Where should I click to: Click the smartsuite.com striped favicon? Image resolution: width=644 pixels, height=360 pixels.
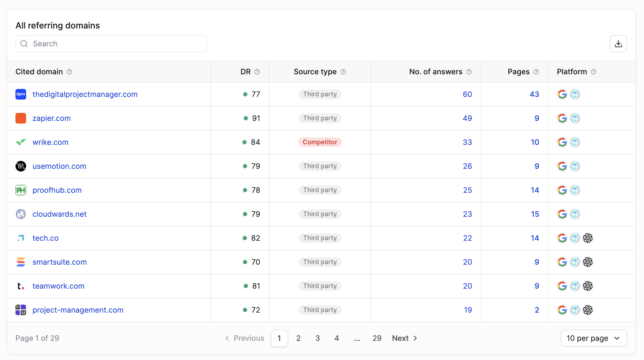[x=21, y=262]
